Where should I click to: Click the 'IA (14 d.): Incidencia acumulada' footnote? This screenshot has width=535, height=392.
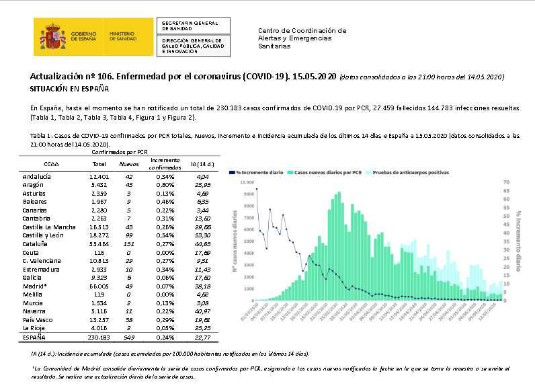tap(169, 354)
